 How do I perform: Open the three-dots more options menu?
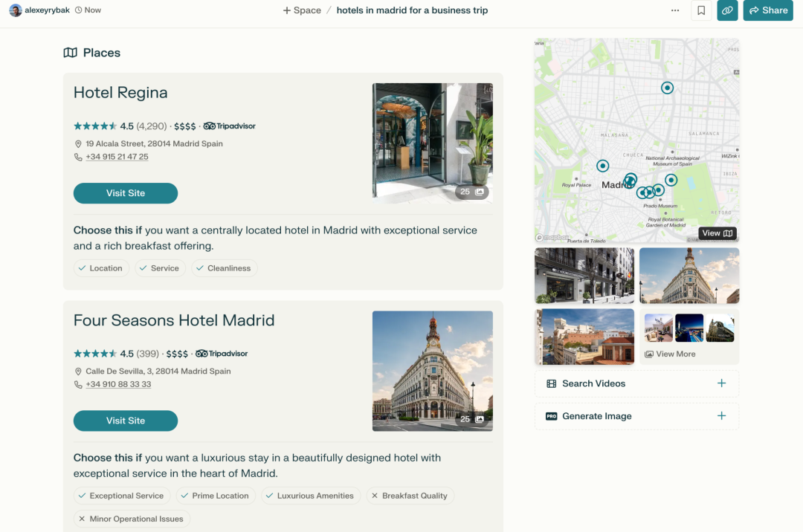675,10
